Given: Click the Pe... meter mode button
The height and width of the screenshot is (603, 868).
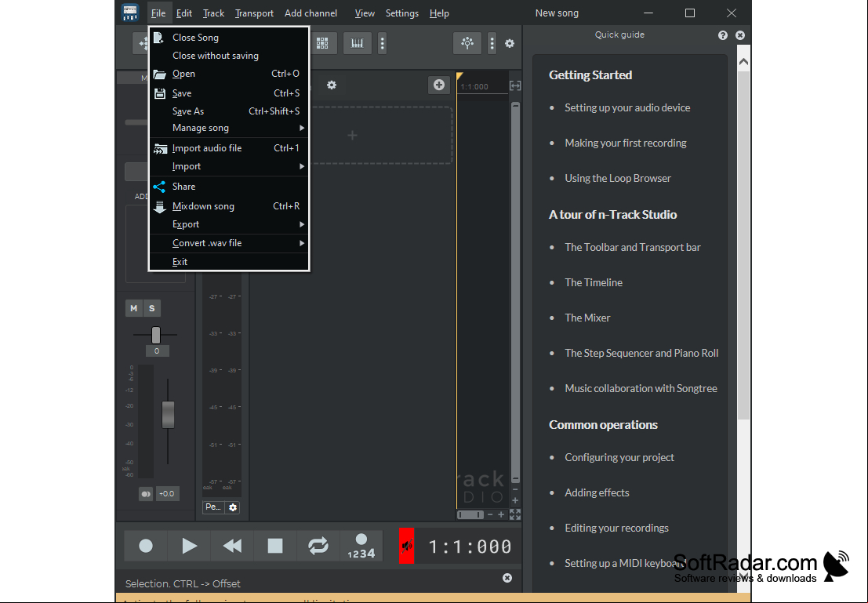Looking at the screenshot, I should [214, 507].
